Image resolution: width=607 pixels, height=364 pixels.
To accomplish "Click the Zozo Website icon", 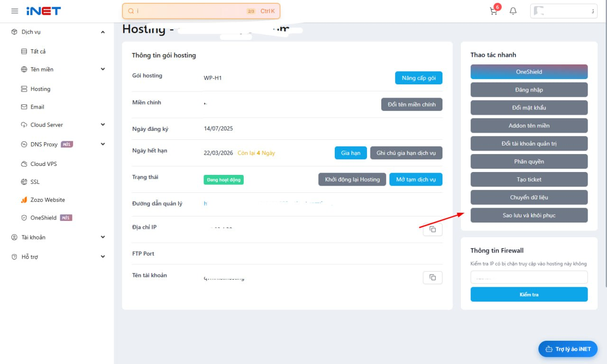I will pyautogui.click(x=24, y=200).
